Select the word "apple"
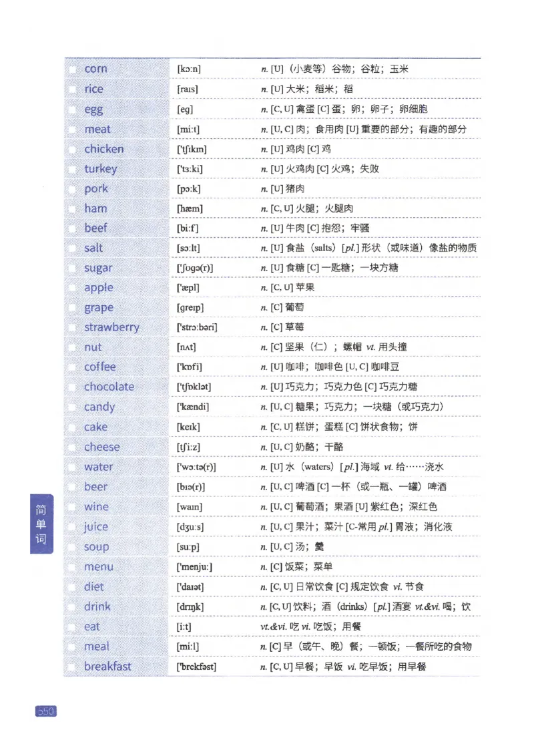The height and width of the screenshot is (756, 534). pyautogui.click(x=98, y=288)
